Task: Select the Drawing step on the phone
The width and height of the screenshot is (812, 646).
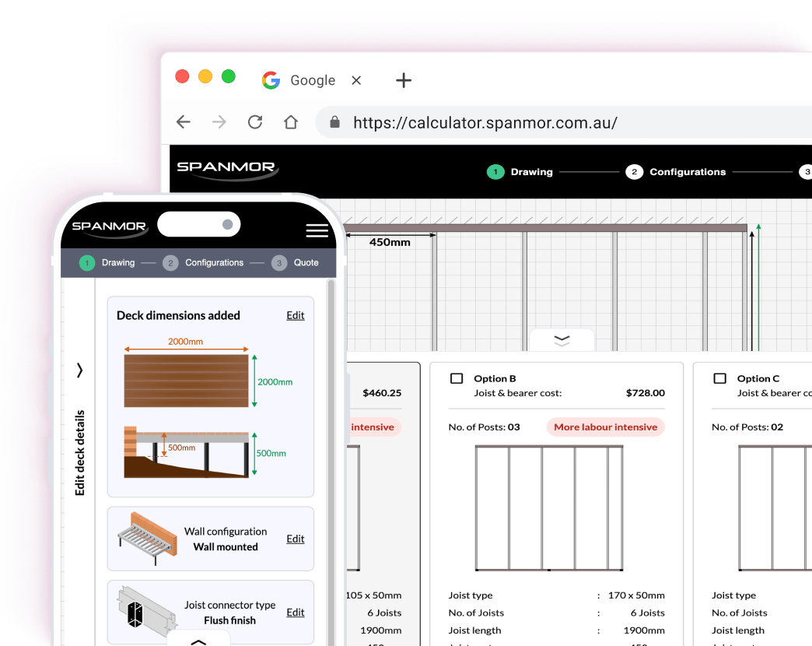Action: click(x=107, y=262)
